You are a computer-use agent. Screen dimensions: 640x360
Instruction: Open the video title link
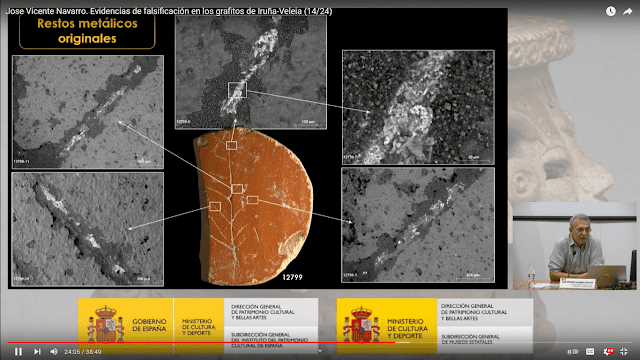(169, 11)
